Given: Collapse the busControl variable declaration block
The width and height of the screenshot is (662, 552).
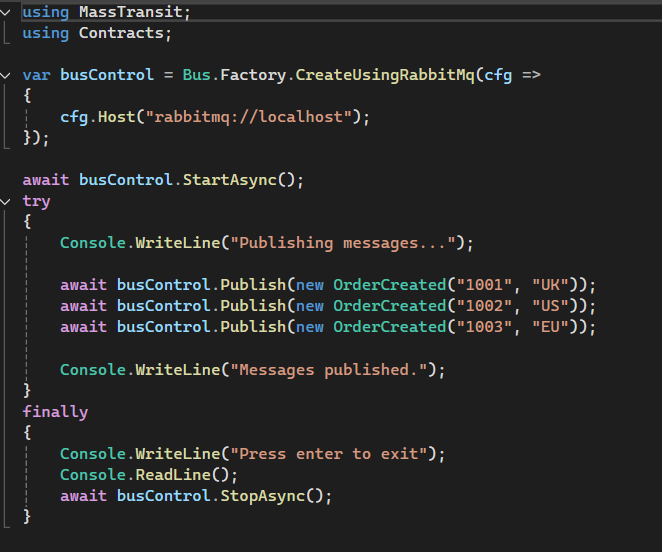Looking at the screenshot, I should [x=8, y=75].
